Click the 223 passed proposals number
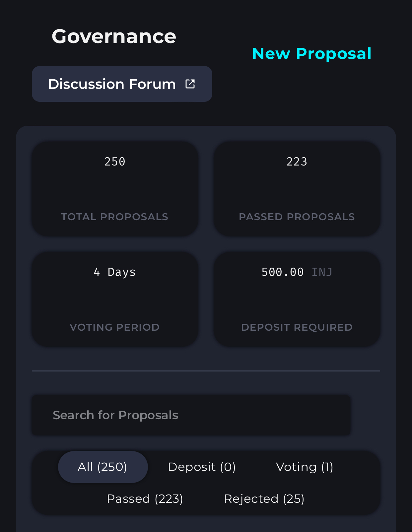The image size is (412, 532). (297, 162)
